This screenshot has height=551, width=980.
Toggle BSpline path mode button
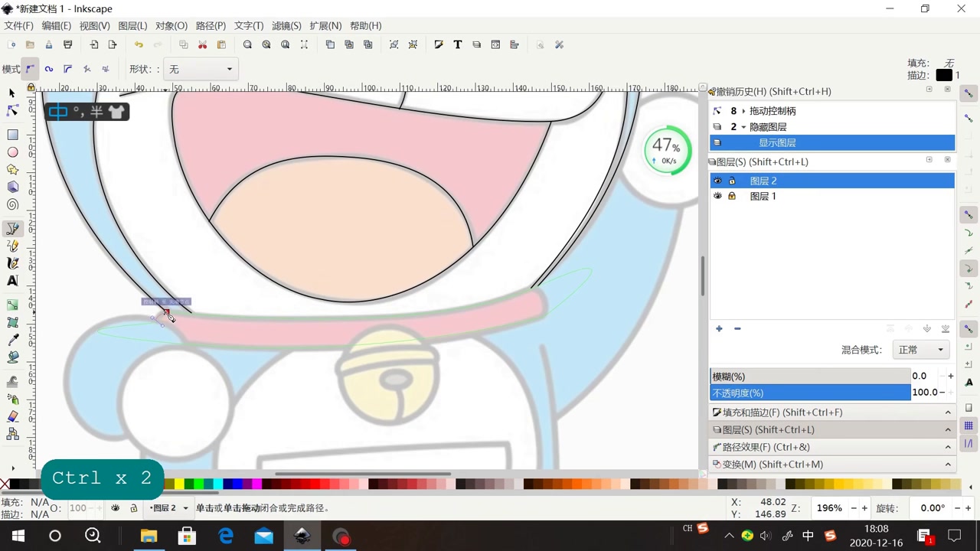[x=67, y=69]
